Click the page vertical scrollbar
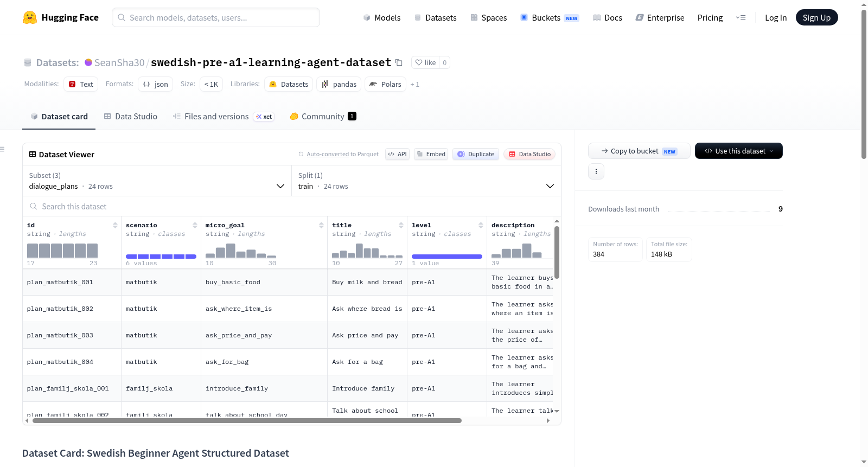This screenshot has height=467, width=868. coord(864,84)
